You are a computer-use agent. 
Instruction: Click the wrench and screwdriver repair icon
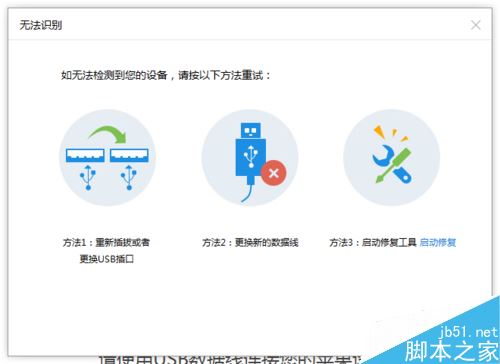coord(392,157)
